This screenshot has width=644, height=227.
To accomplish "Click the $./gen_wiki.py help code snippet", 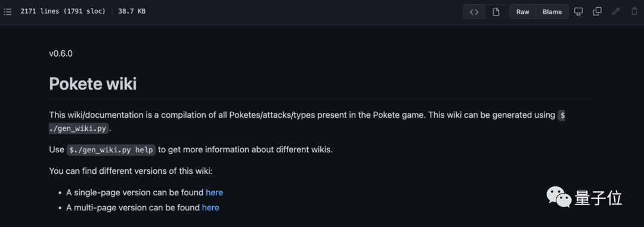I will coord(112,150).
